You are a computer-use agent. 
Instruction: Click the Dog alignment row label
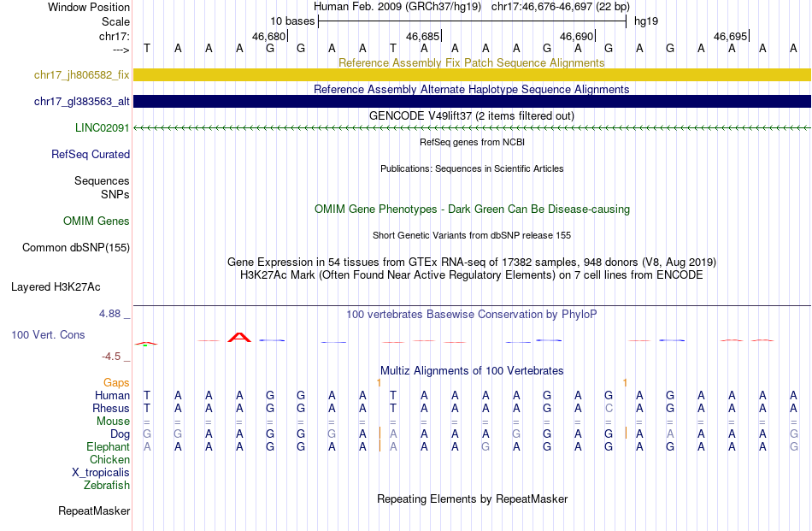[121, 434]
